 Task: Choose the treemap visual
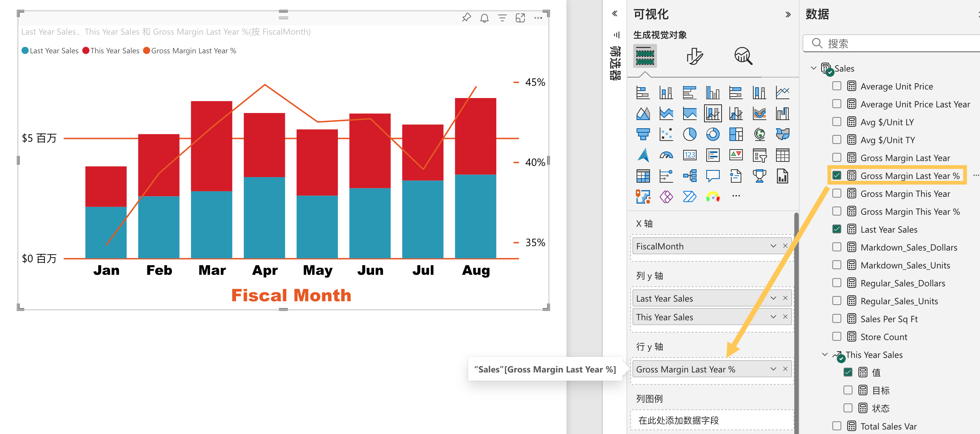736,134
